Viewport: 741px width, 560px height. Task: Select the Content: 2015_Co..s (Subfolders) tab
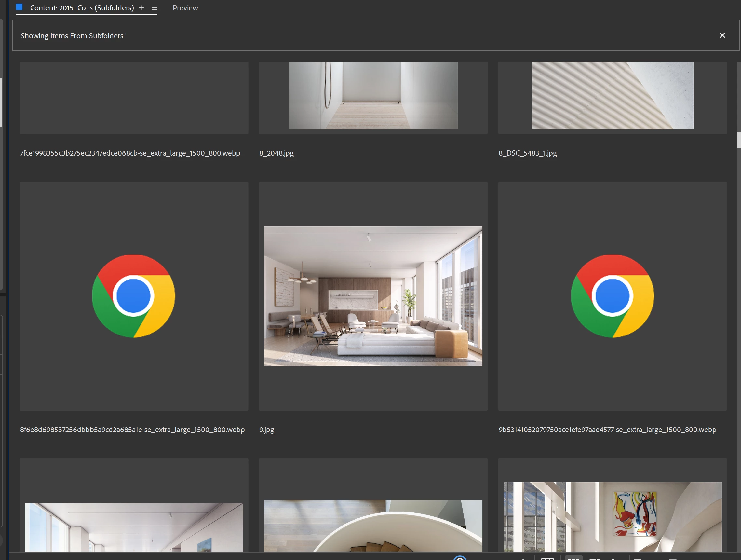(82, 8)
